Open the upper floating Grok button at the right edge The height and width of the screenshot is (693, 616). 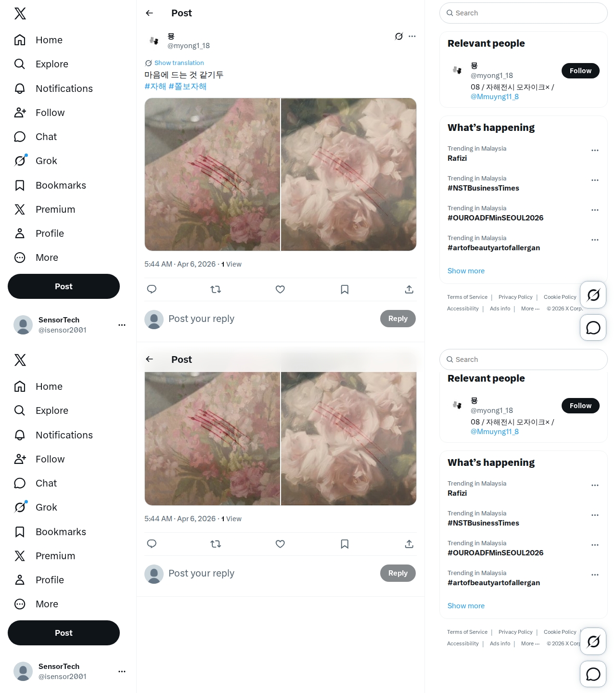point(593,295)
